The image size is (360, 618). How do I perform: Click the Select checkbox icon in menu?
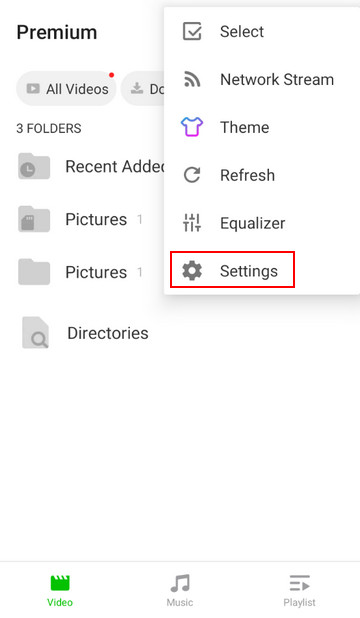[x=192, y=32]
